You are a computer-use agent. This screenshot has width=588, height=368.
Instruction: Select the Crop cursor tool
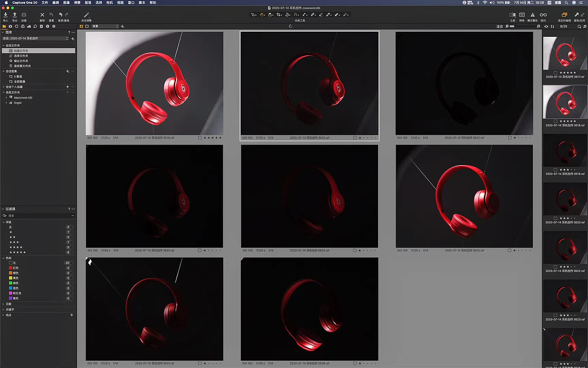[x=279, y=15]
